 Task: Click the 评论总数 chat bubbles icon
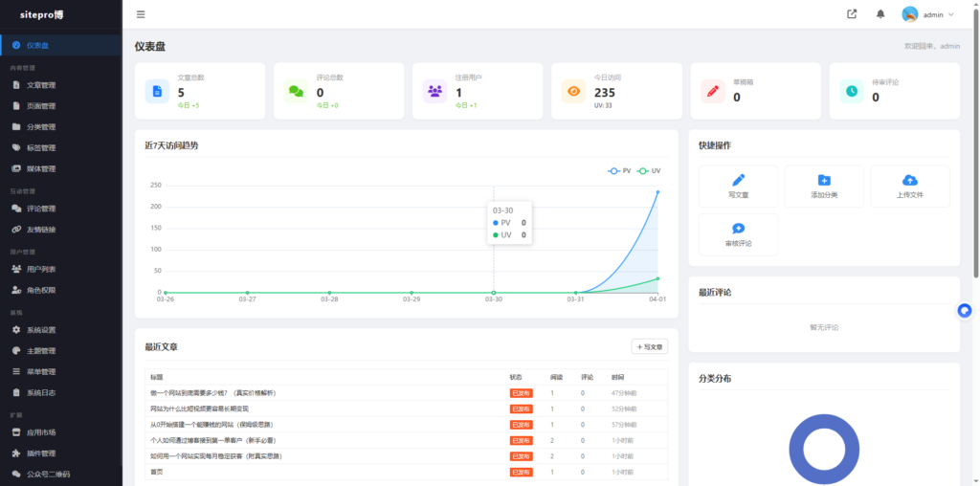coord(296,91)
